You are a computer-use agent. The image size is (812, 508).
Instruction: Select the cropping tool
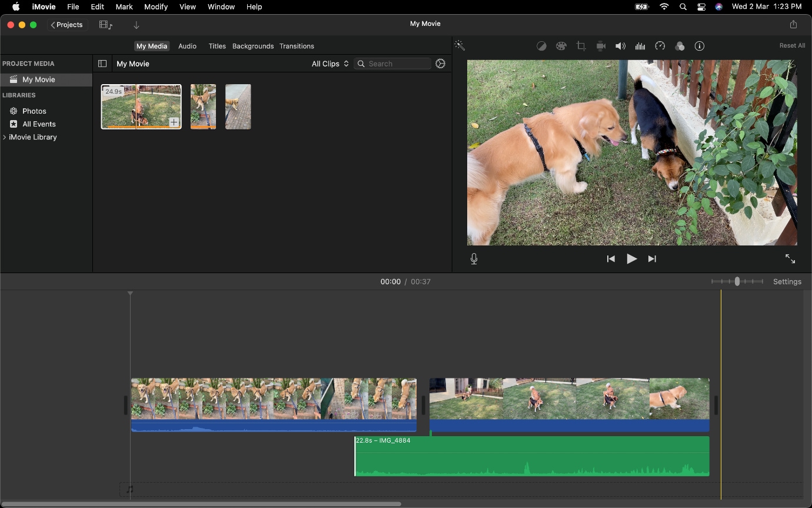point(581,46)
